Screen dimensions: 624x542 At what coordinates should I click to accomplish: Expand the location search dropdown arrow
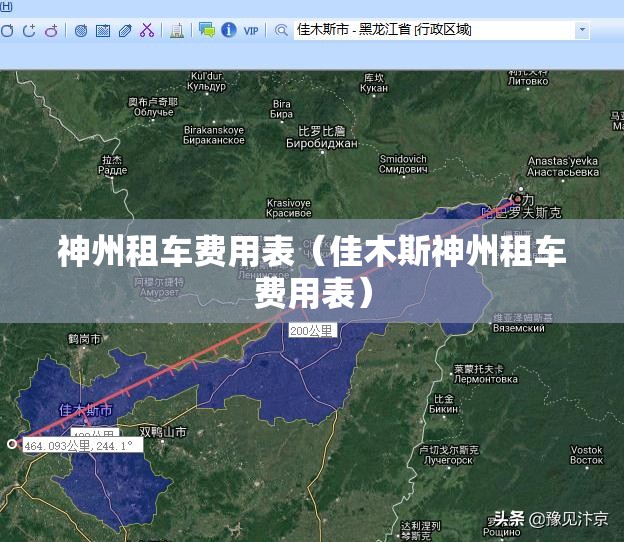(582, 30)
